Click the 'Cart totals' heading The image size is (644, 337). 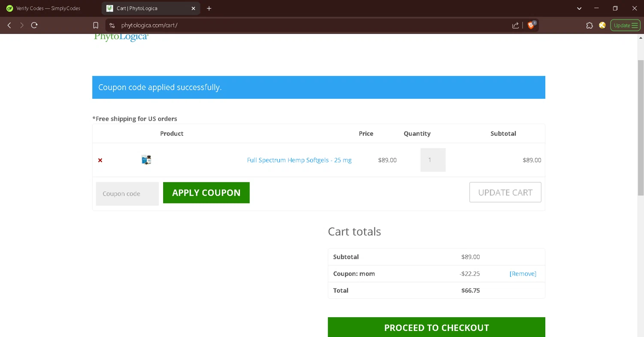point(354,231)
